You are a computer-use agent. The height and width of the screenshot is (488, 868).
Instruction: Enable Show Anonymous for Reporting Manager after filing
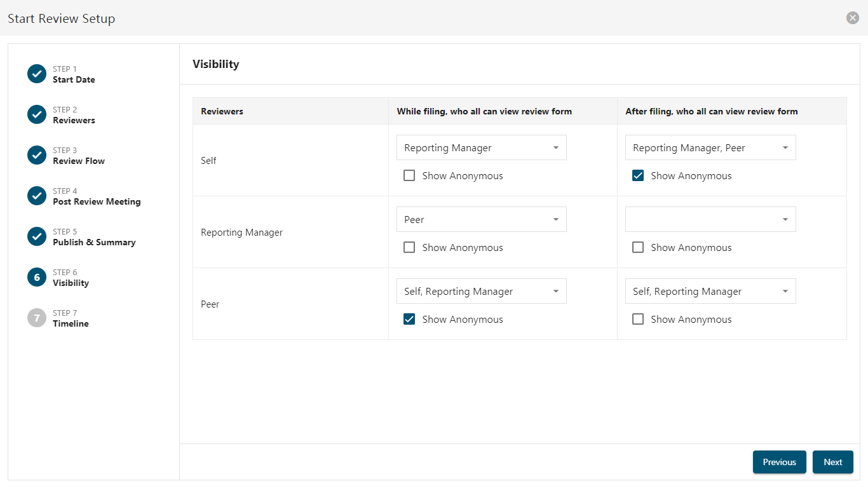pyautogui.click(x=639, y=248)
